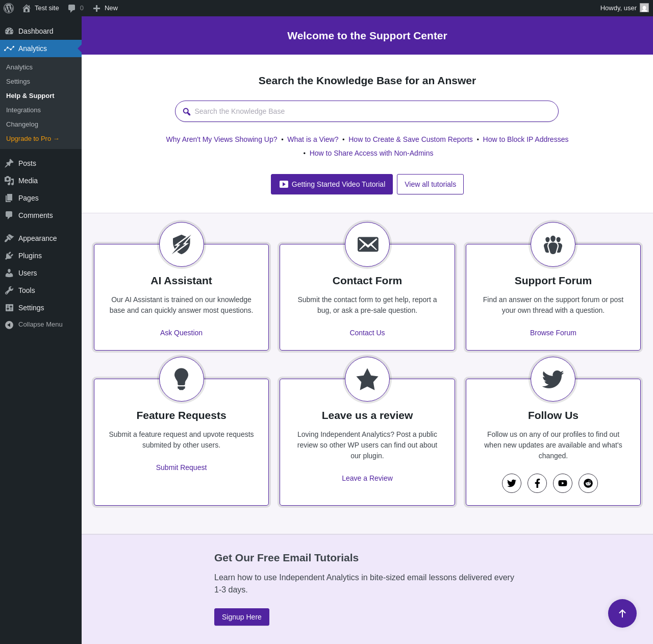Screen dimensions: 653x644
Task: Open Posts in the sidebar
Action: click(41, 163)
